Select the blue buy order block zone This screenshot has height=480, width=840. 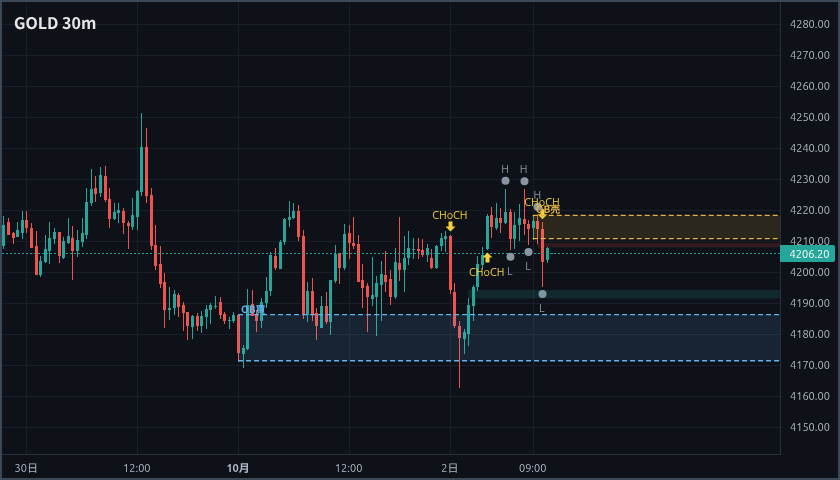coord(509,338)
